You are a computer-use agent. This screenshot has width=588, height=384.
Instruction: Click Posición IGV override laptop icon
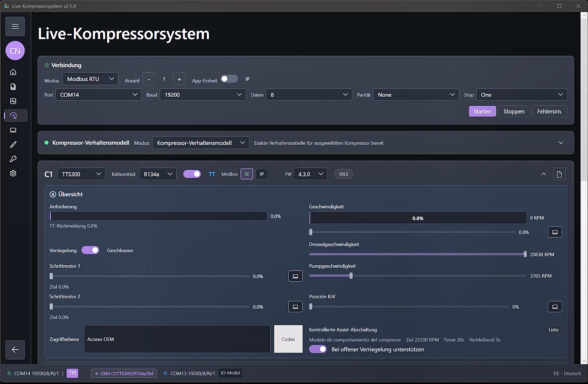(x=555, y=307)
